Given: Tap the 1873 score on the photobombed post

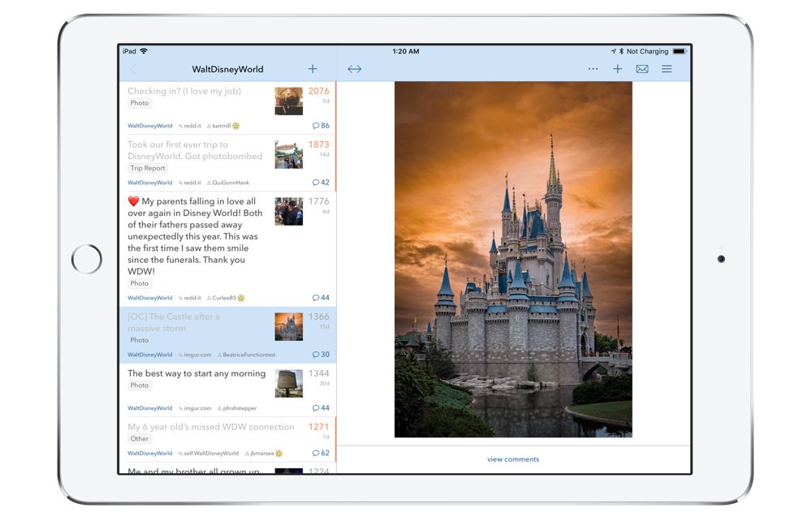Looking at the screenshot, I should tap(319, 144).
